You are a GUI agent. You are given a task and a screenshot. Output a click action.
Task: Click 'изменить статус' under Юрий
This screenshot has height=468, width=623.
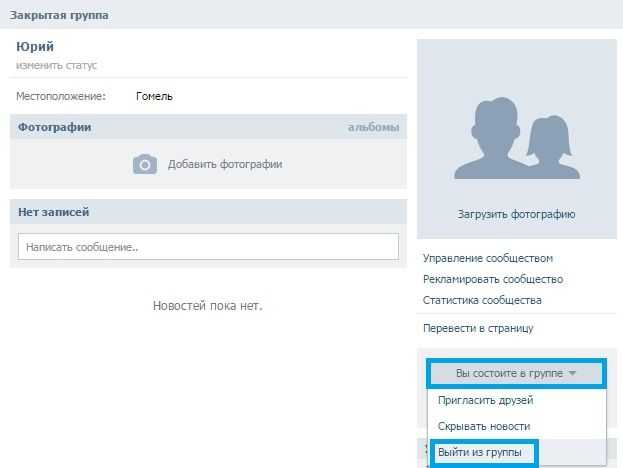[x=56, y=65]
